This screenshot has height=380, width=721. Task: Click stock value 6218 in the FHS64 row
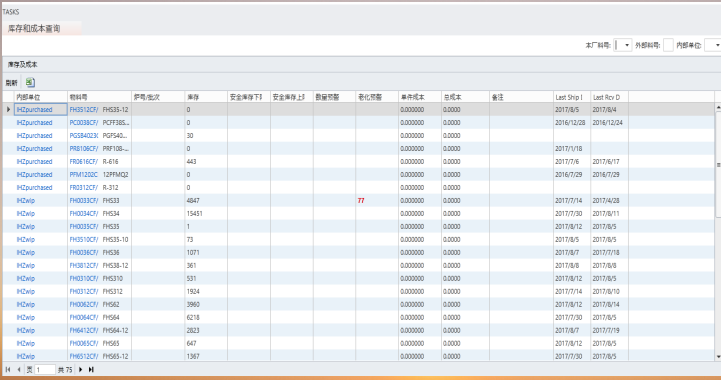(x=193, y=317)
